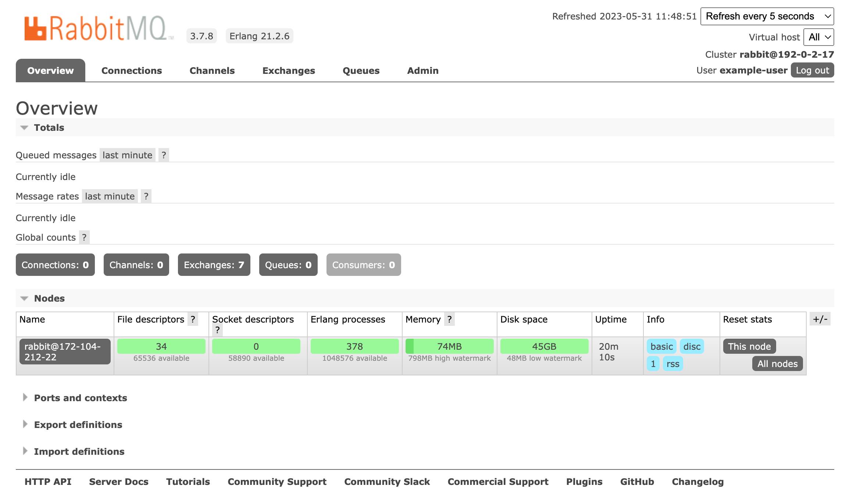Click the rss info badge
Viewport: 853px width, 504px height.
tap(672, 364)
